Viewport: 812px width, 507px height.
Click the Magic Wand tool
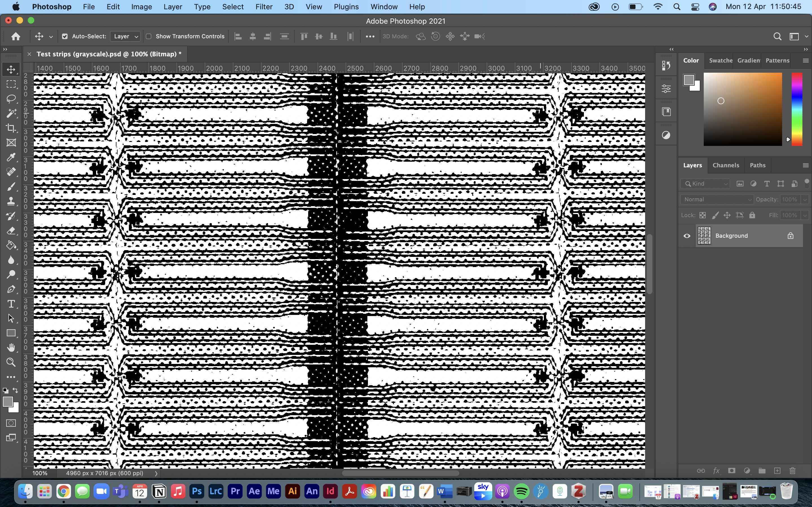click(11, 113)
